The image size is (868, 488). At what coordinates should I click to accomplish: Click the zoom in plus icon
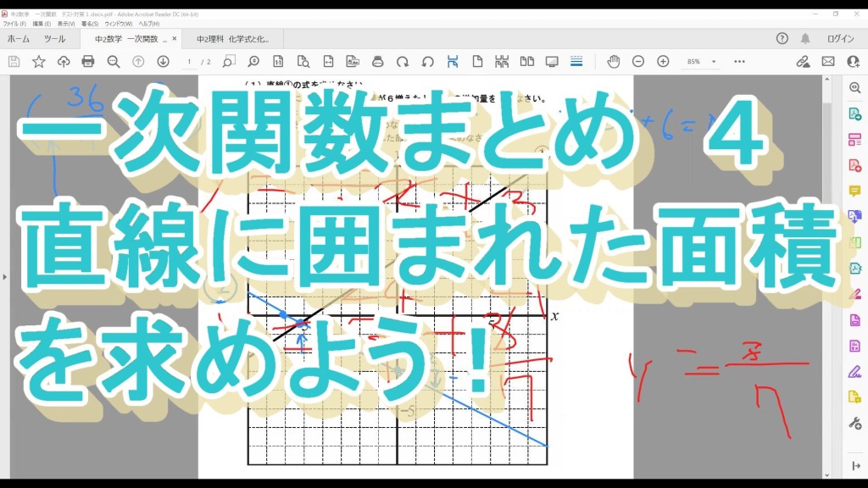[x=663, y=62]
